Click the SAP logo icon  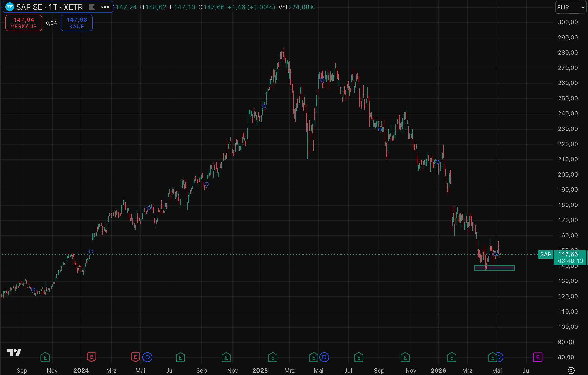[x=9, y=7]
